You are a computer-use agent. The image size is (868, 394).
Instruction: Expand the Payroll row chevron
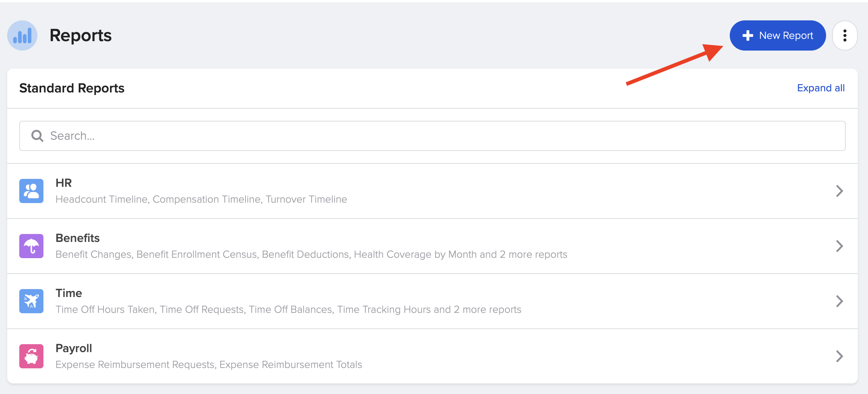tap(839, 356)
